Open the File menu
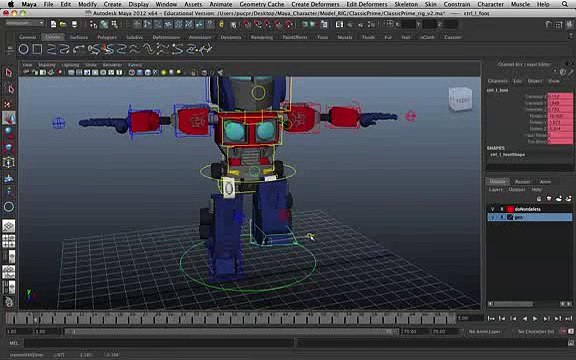 pos(48,4)
